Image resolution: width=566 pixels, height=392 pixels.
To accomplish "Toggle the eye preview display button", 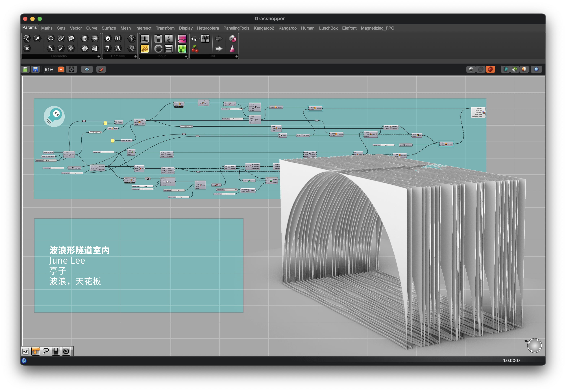I will tap(87, 69).
